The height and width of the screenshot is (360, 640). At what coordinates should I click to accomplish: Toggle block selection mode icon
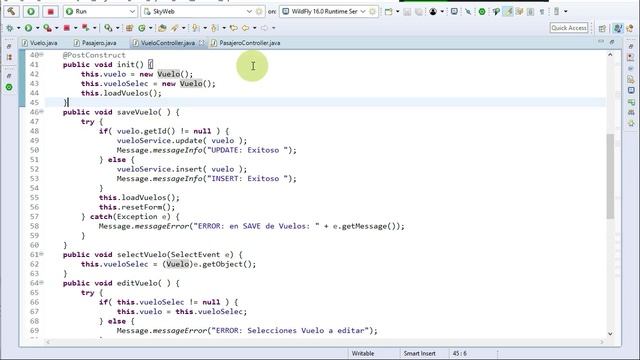531,11
